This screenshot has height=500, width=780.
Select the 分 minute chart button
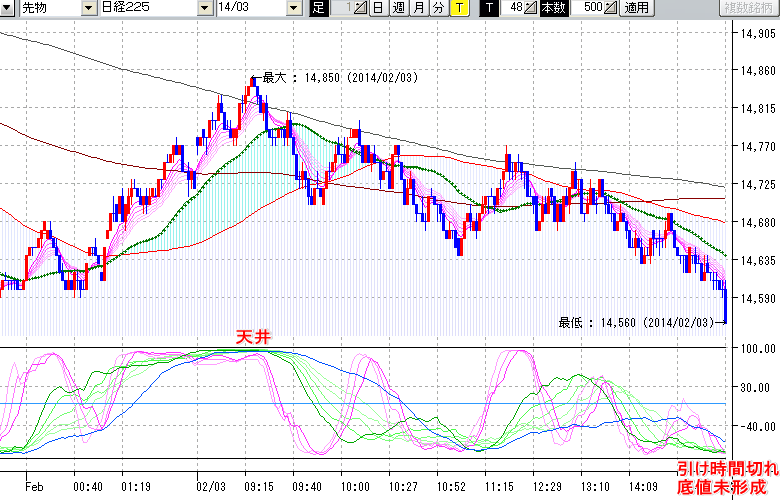point(438,8)
